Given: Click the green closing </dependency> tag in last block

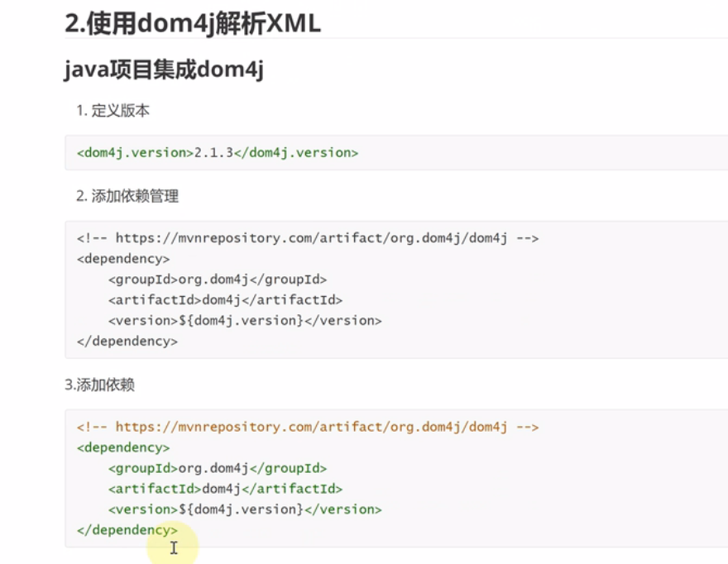Looking at the screenshot, I should coord(127,530).
